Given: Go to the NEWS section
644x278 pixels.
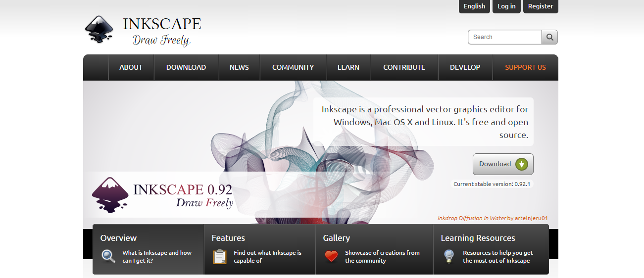Looking at the screenshot, I should (x=239, y=67).
